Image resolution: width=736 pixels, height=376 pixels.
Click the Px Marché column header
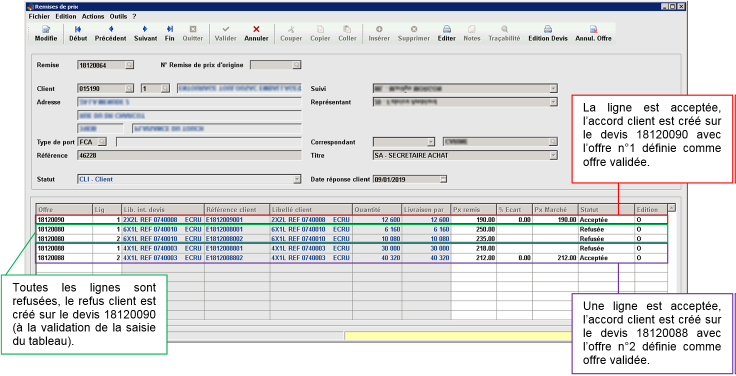[x=555, y=209]
